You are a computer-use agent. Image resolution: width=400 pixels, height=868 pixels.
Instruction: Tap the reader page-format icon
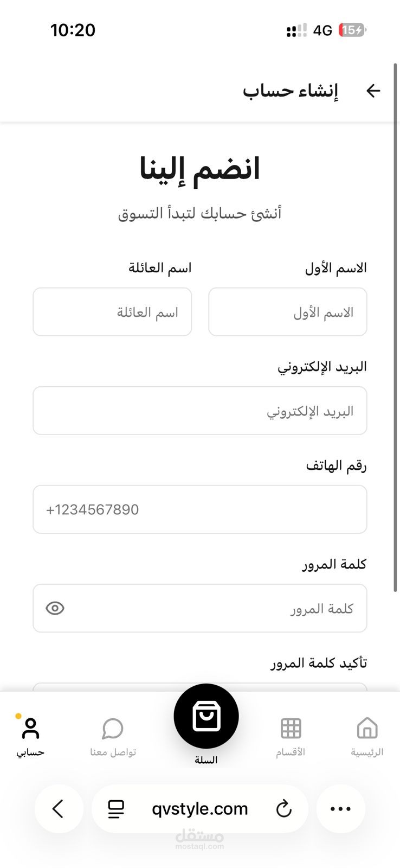coord(116,809)
